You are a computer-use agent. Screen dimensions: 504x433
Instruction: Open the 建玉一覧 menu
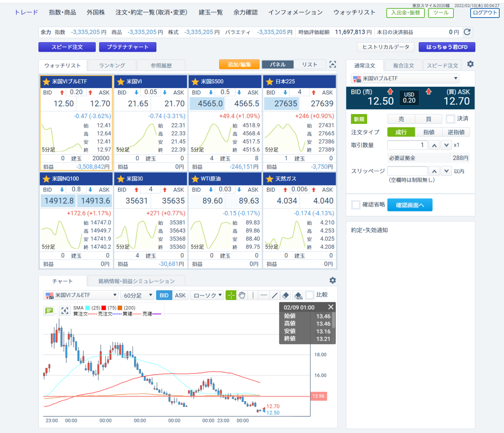211,12
